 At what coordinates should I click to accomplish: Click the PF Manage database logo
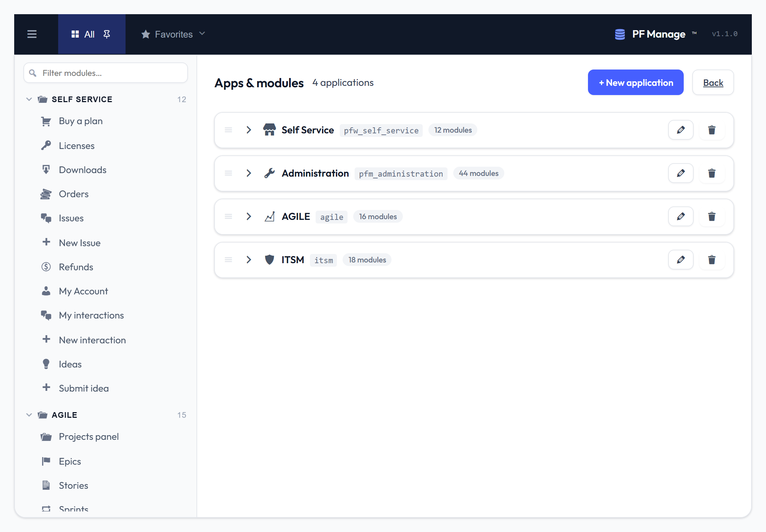coord(620,34)
